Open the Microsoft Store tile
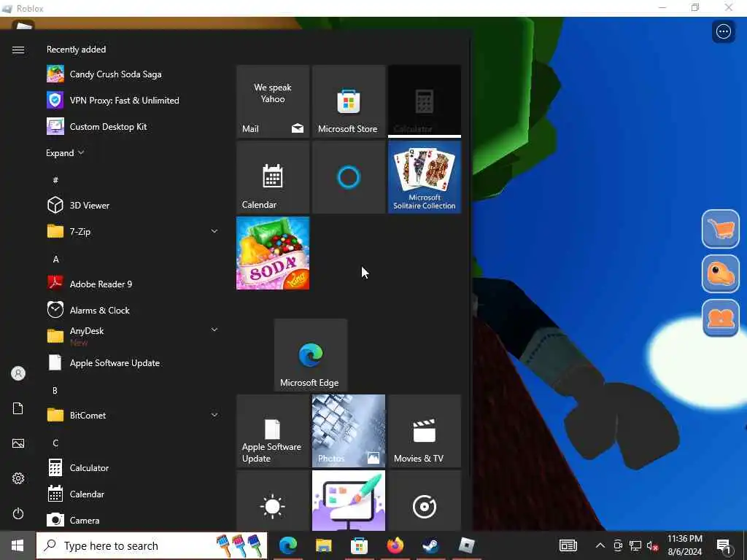The image size is (747, 560). tap(349, 101)
